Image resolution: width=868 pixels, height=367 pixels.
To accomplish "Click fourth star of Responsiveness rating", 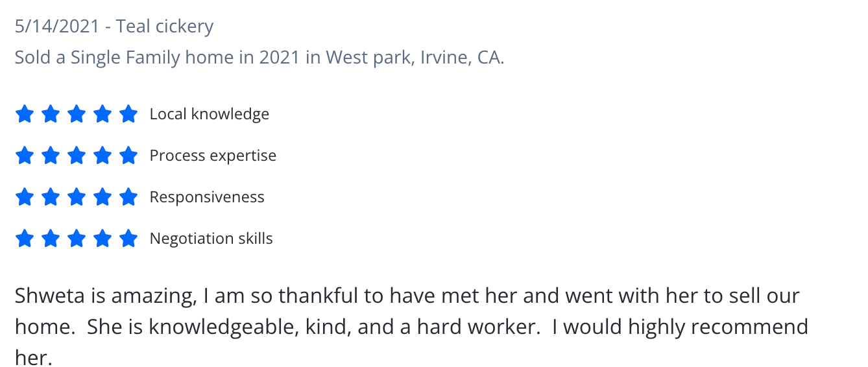I will [102, 197].
